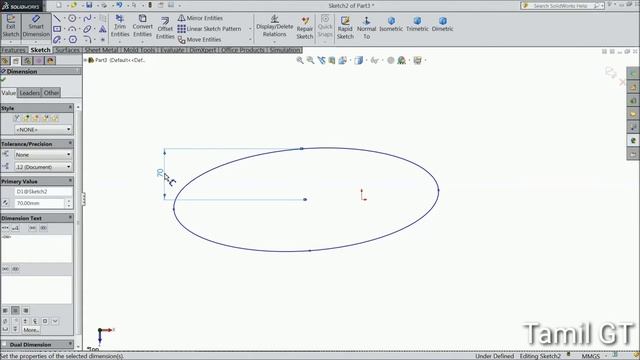Expand the Dual Dimension section

point(70,344)
